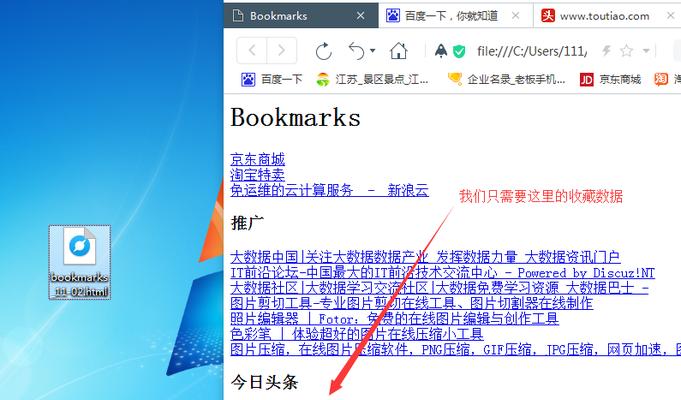
Task: Expand the dropdown arrow beside the star
Action: (x=646, y=51)
